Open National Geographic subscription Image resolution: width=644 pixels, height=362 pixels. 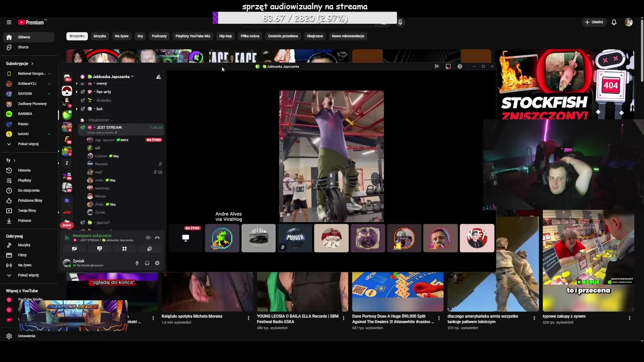pyautogui.click(x=28, y=73)
